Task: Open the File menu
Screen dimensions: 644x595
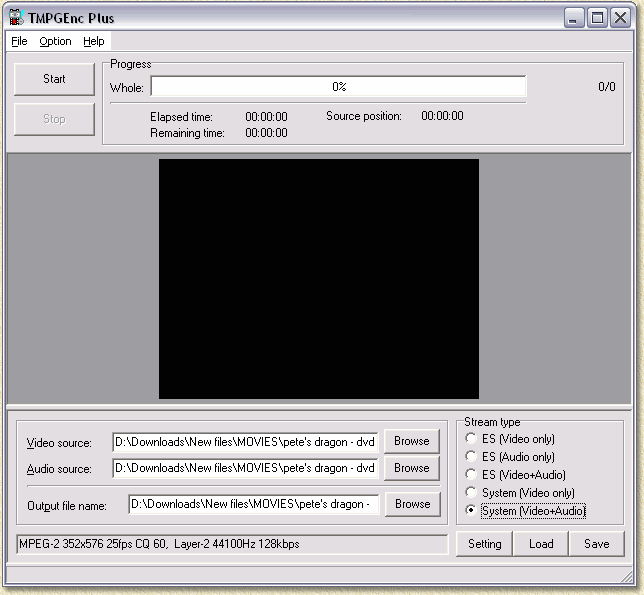Action: (x=19, y=41)
